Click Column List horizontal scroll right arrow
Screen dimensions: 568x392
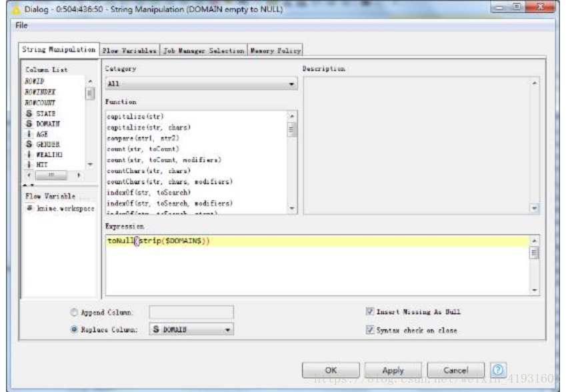(79, 175)
